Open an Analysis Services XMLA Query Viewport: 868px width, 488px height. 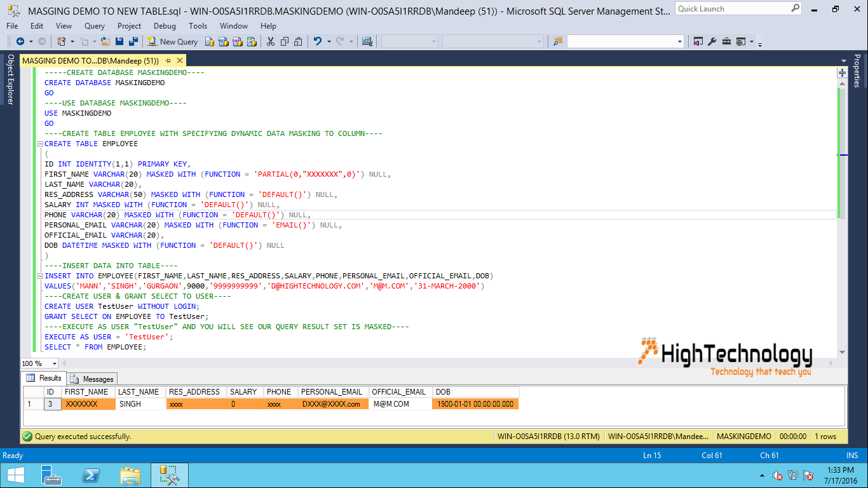pos(252,41)
